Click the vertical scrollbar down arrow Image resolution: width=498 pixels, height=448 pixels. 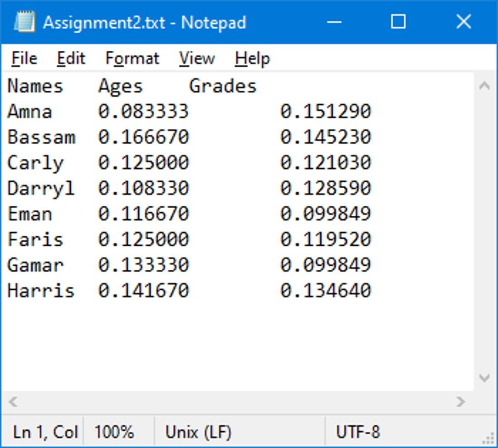pyautogui.click(x=484, y=378)
